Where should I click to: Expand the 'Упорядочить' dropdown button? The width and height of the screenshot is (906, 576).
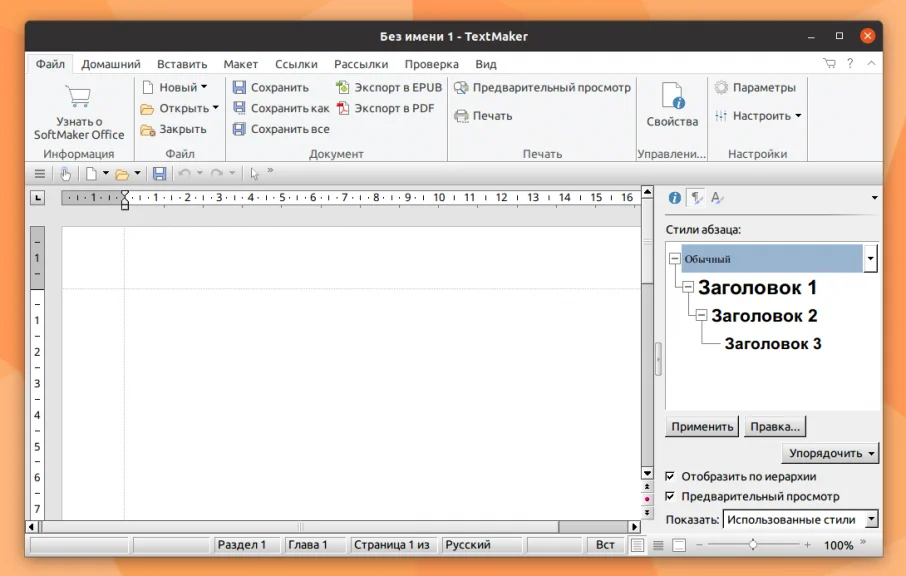tap(830, 454)
